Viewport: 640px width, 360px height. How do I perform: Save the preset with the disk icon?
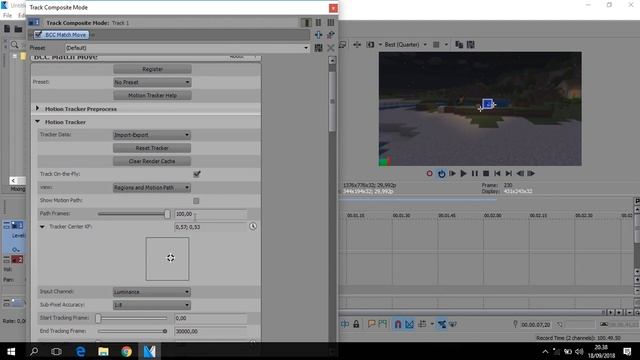[318, 48]
